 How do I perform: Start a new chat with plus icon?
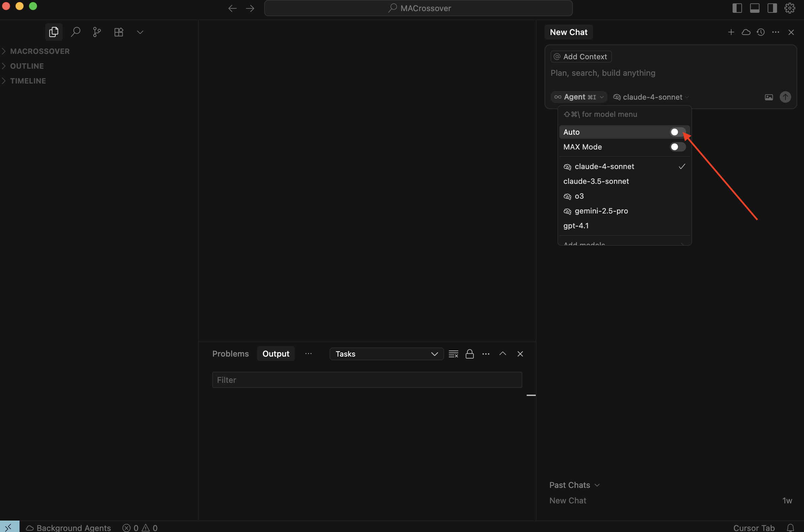(x=731, y=32)
